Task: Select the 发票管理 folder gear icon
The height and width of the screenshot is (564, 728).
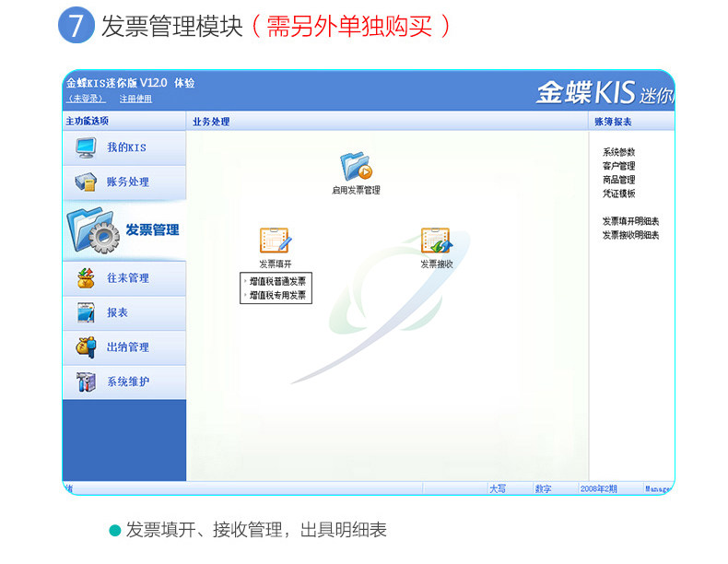Action: tap(94, 230)
